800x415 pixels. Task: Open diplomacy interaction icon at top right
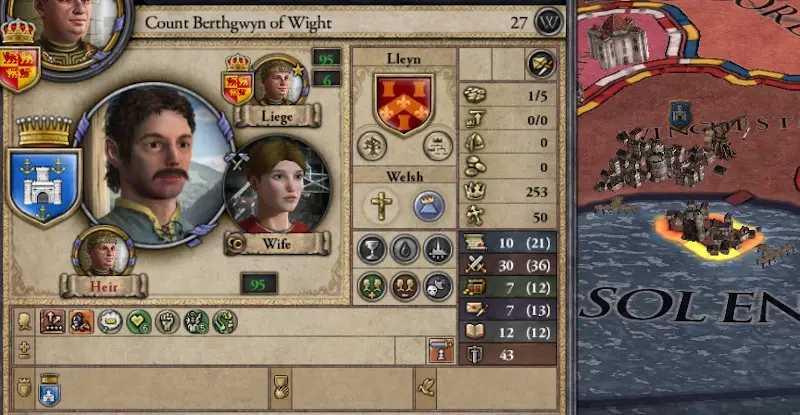tap(541, 64)
